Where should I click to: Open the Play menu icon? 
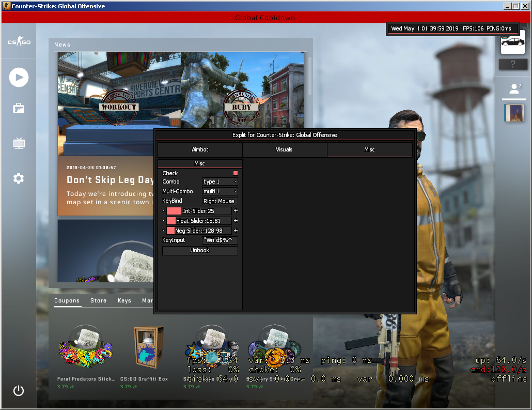(19, 77)
